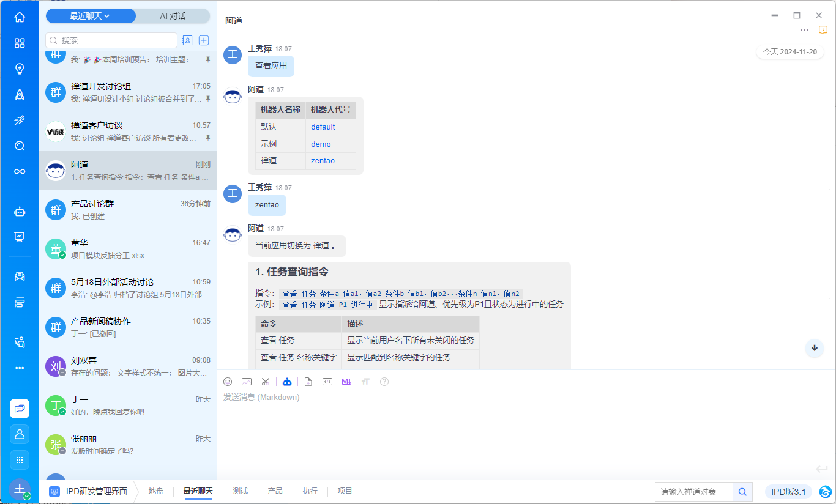This screenshot has height=504, width=836.
Task: Expand the more options dots in left sidebar
Action: 20,368
